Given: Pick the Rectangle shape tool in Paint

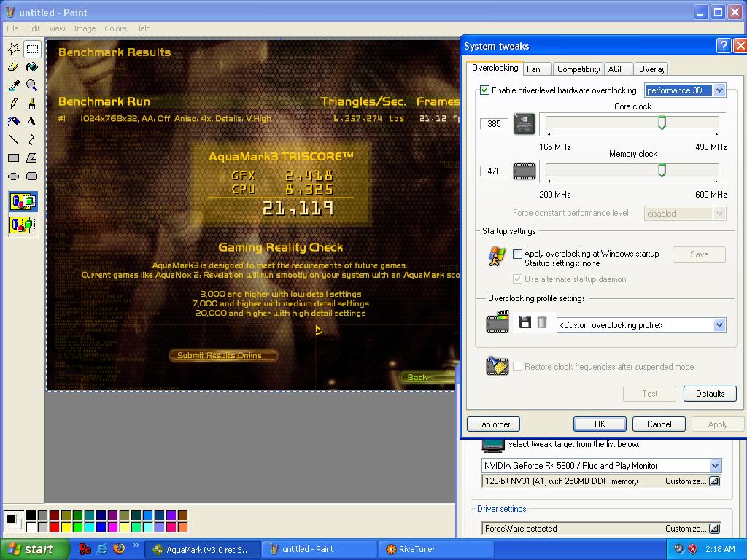Looking at the screenshot, I should (14, 157).
